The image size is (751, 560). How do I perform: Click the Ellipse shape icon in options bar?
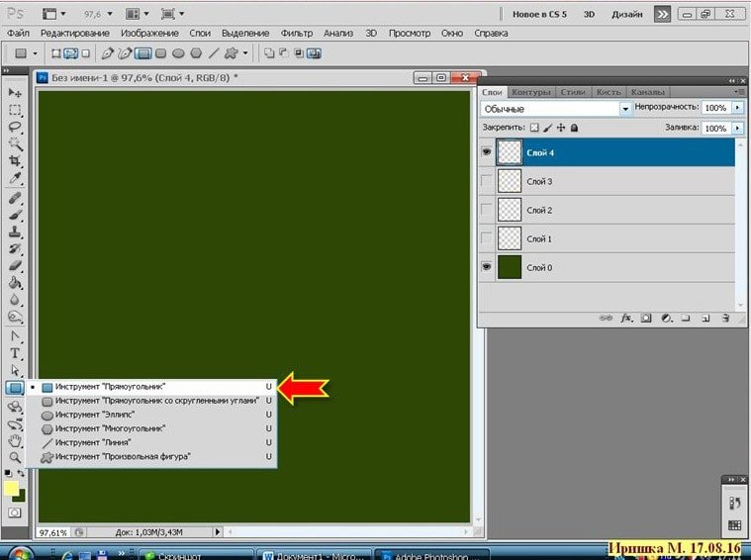pyautogui.click(x=178, y=52)
